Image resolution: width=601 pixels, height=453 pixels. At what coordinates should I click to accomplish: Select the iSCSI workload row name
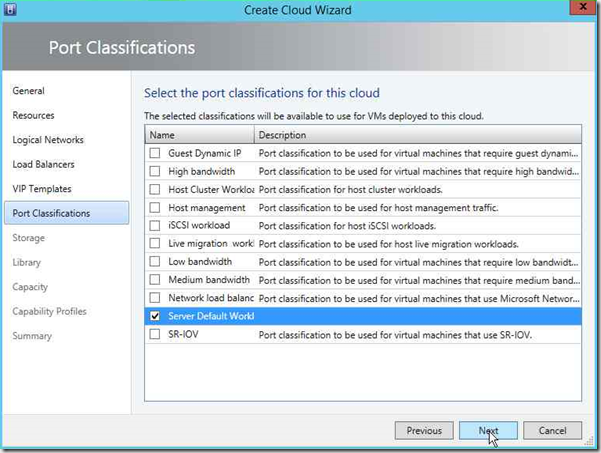199,225
